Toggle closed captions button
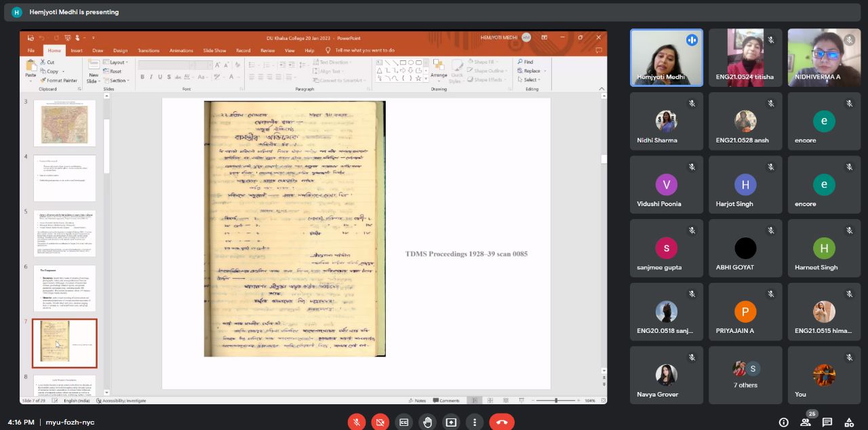 click(x=404, y=422)
